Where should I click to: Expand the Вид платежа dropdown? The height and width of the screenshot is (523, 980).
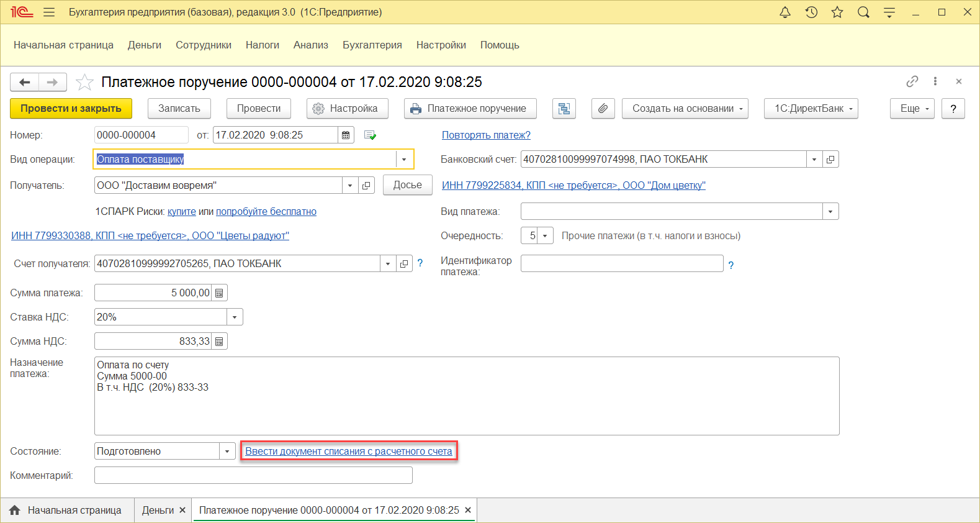(830, 211)
